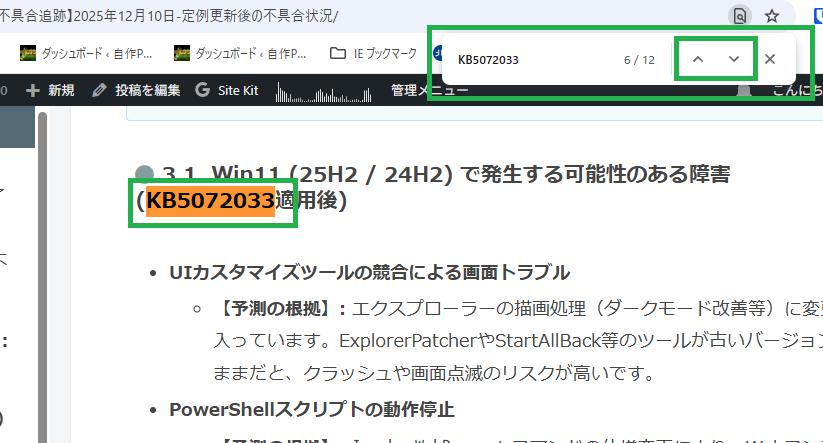
Task: Click the page search icon in address bar
Action: (740, 16)
